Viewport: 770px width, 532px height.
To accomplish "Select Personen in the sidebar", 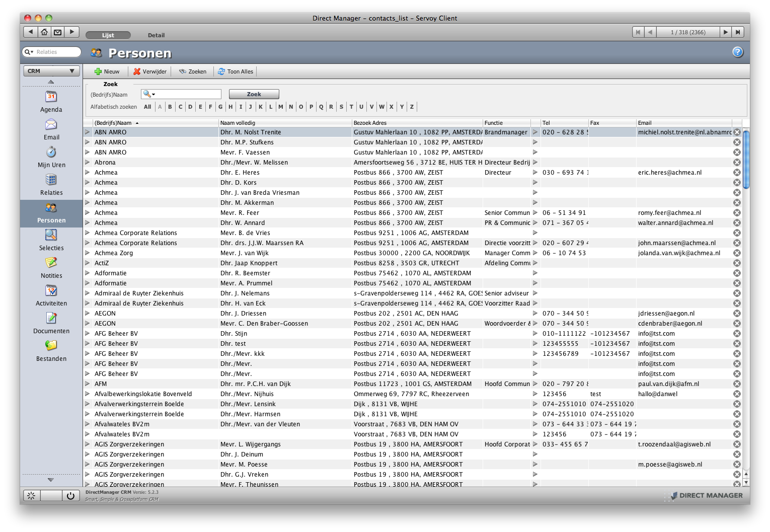I will click(x=51, y=213).
